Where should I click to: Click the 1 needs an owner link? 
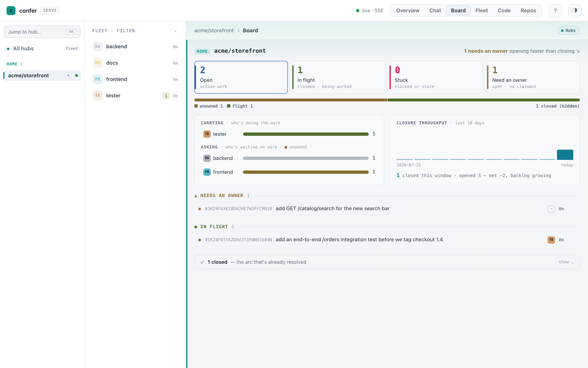486,51
